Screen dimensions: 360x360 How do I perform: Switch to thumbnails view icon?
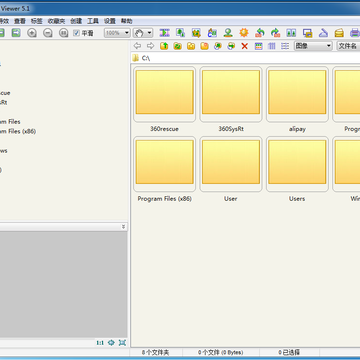258,46
